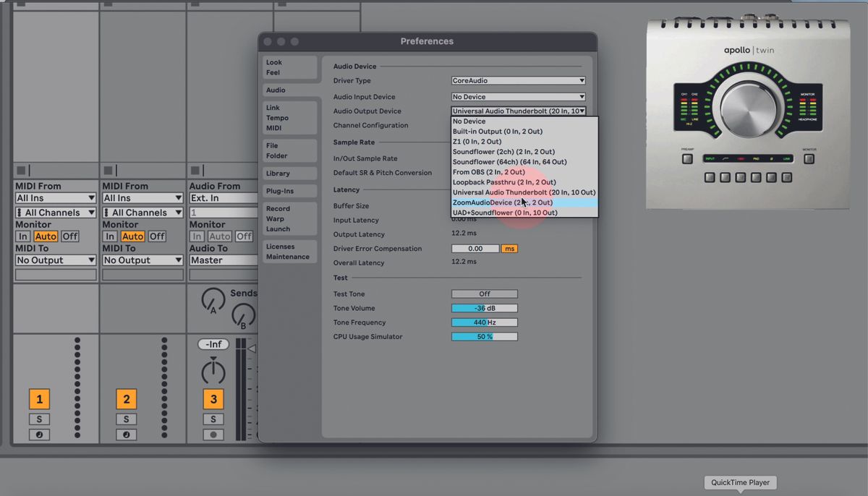Choose Loopback Passthru output device

(524, 182)
